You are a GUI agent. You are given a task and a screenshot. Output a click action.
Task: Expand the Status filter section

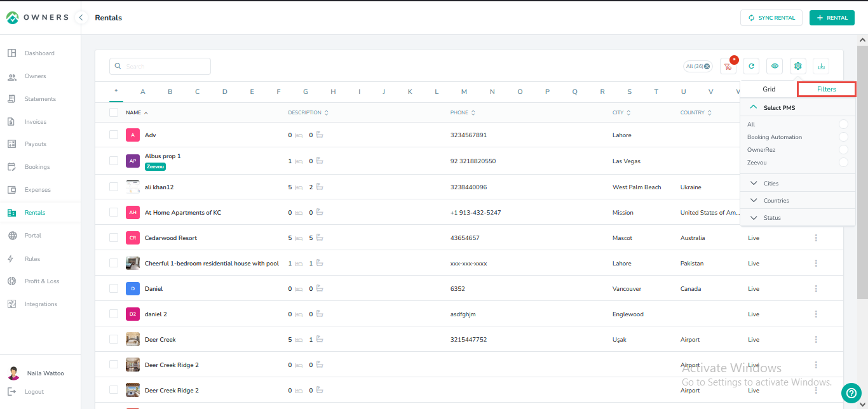tap(798, 218)
